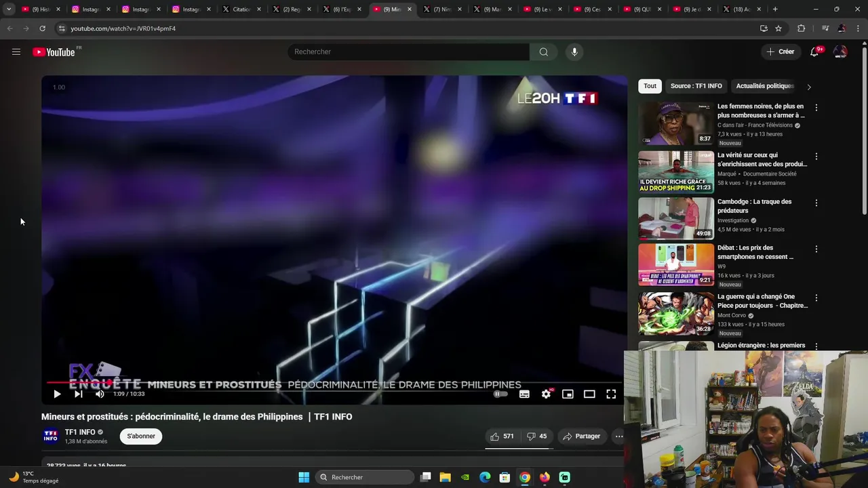
Task: Open options for Débat smartphones video
Action: pos(816,249)
